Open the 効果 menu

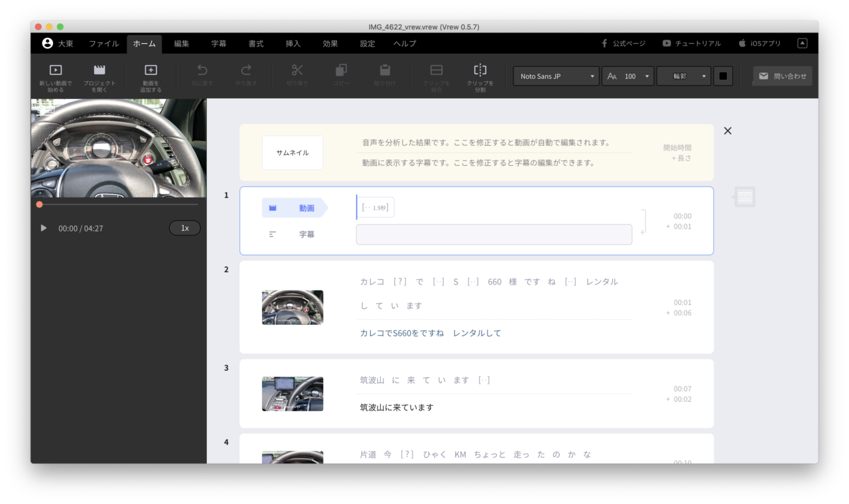click(330, 44)
